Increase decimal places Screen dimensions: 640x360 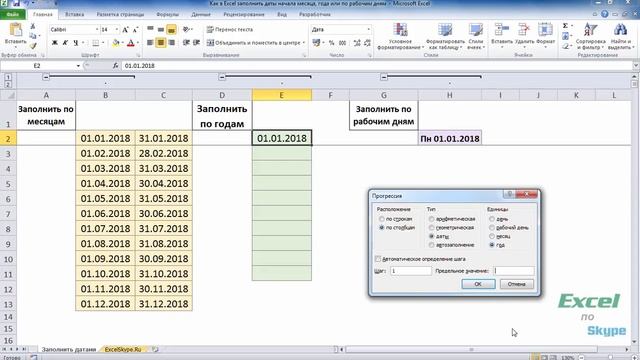pos(357,42)
